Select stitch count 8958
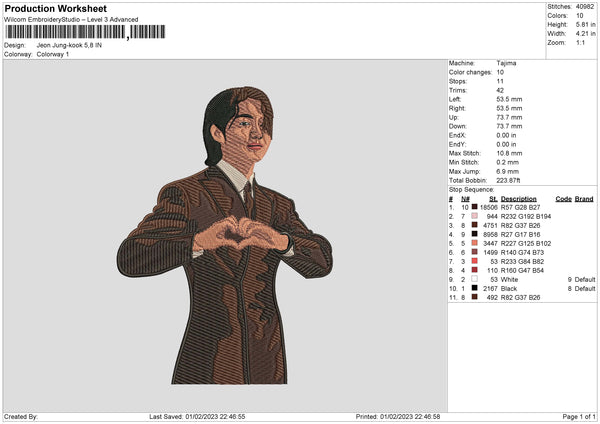600x424 pixels. [490, 235]
